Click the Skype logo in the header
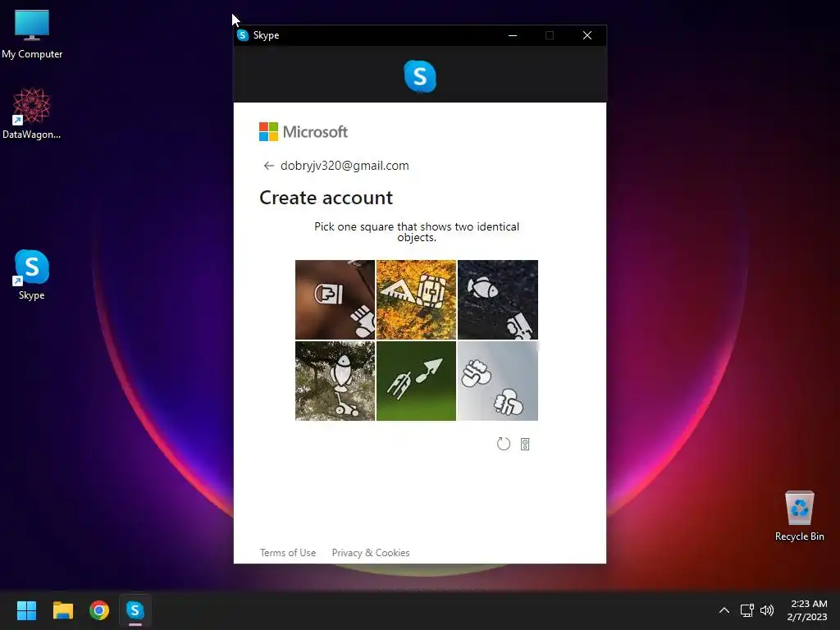This screenshot has height=630, width=840. pos(420,76)
